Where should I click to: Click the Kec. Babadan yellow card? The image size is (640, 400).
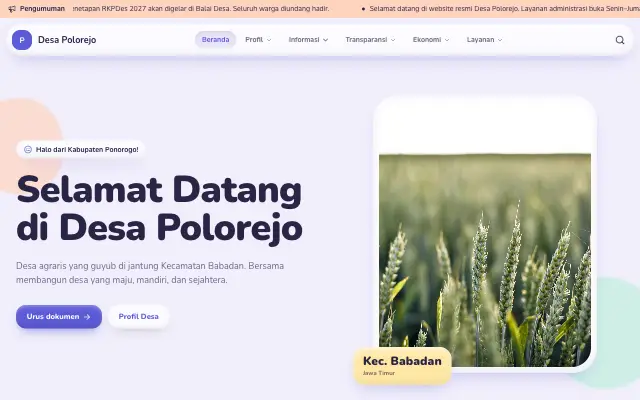(402, 366)
